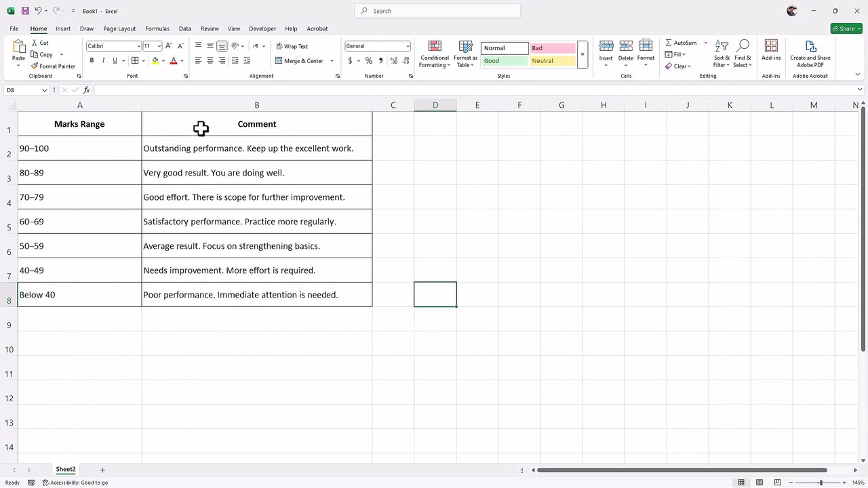Switch to the Page Layout tab
Screen dimensions: 868x488
click(119, 28)
